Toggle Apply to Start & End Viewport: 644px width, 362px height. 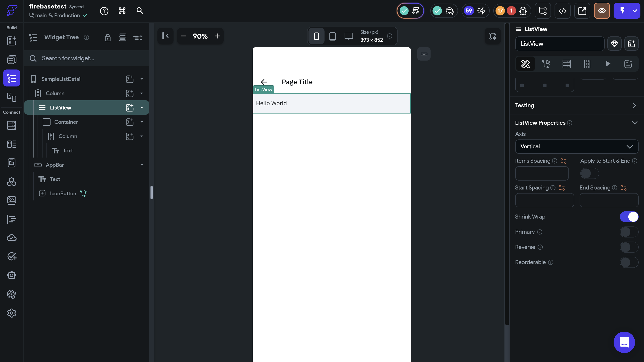click(x=589, y=173)
